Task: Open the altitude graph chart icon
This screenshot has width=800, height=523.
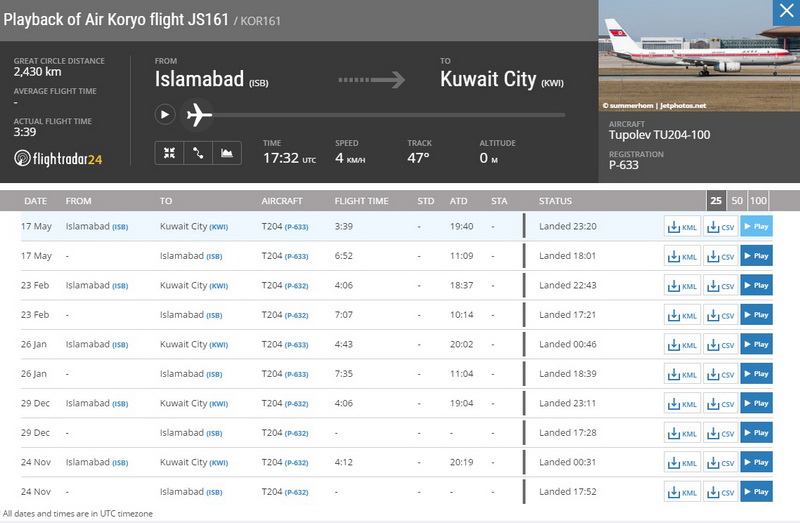Action: 227,153
